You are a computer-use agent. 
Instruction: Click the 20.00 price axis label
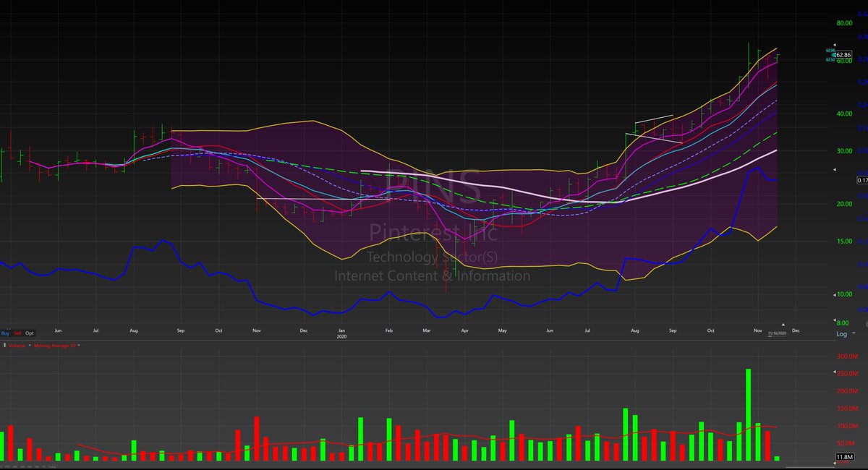[x=844, y=204]
